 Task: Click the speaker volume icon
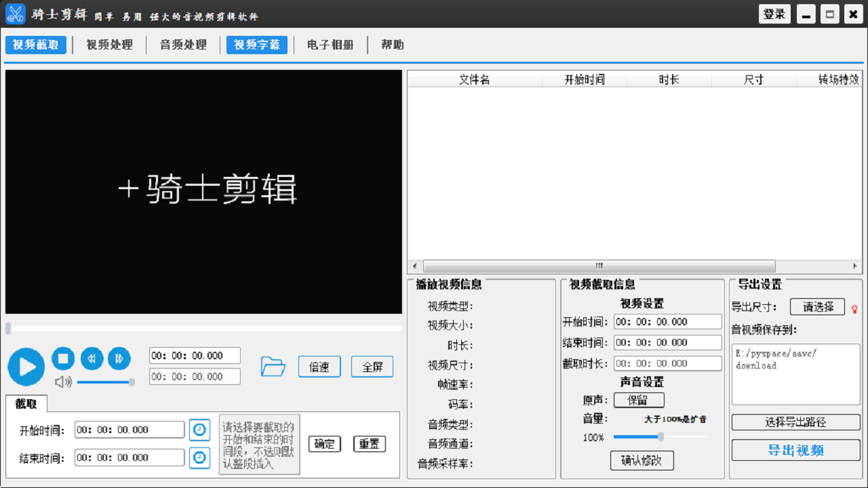63,382
